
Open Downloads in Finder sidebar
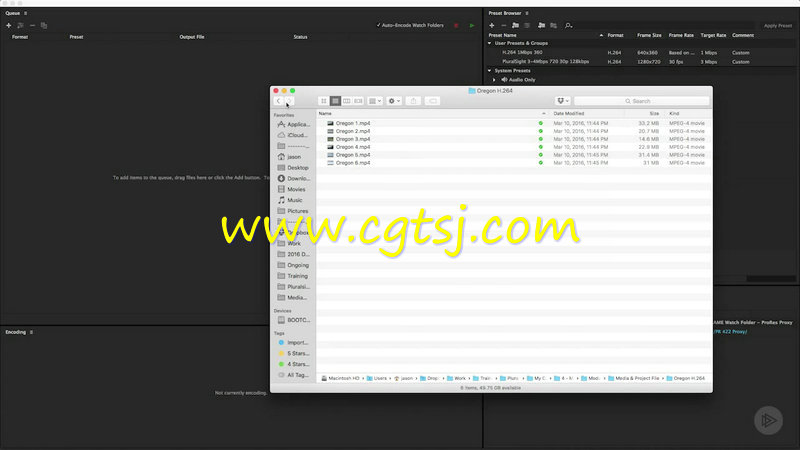[x=293, y=179]
